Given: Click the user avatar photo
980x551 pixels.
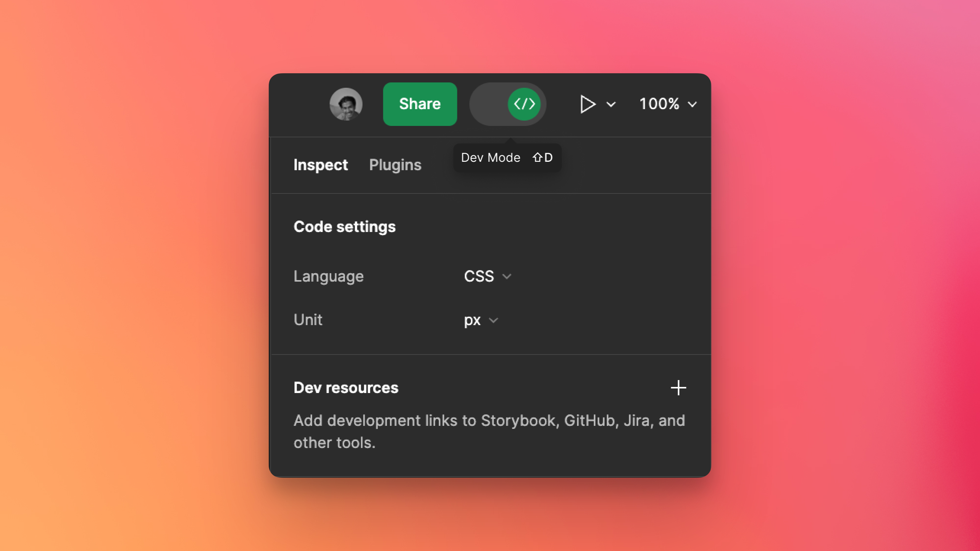Looking at the screenshot, I should [x=346, y=104].
